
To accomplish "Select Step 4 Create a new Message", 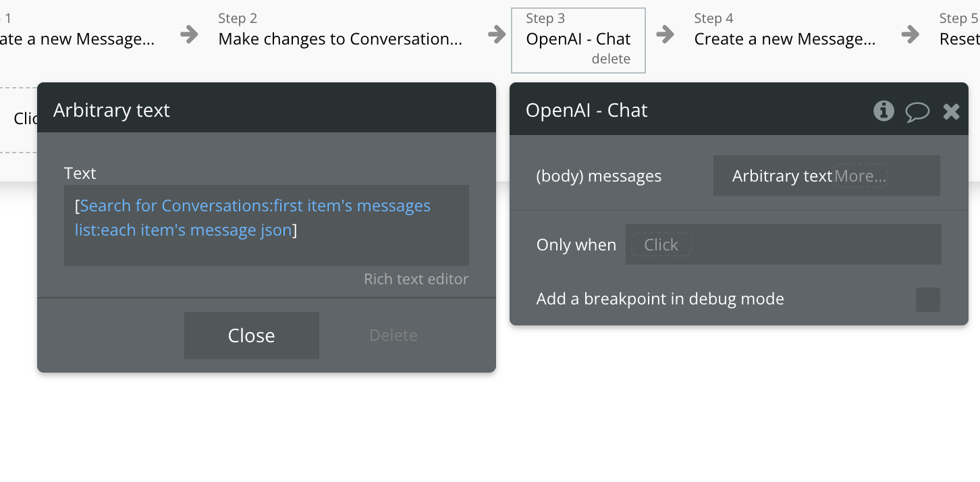I will (x=784, y=38).
